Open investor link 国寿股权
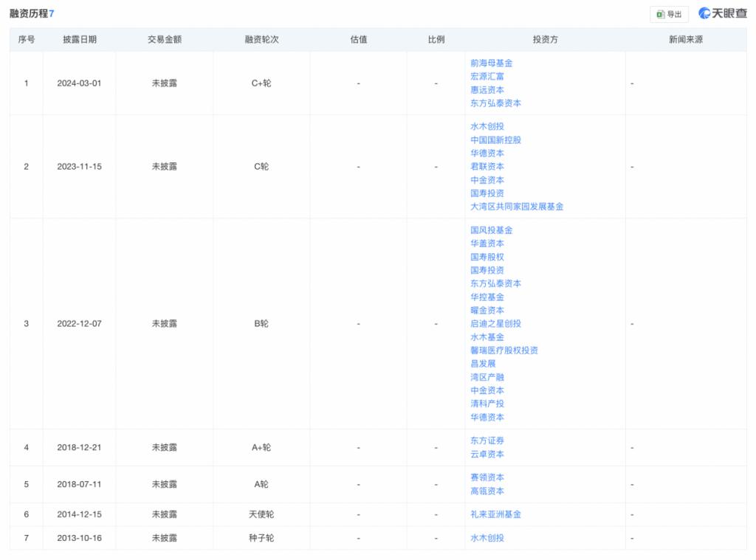The image size is (756, 560). [x=487, y=257]
